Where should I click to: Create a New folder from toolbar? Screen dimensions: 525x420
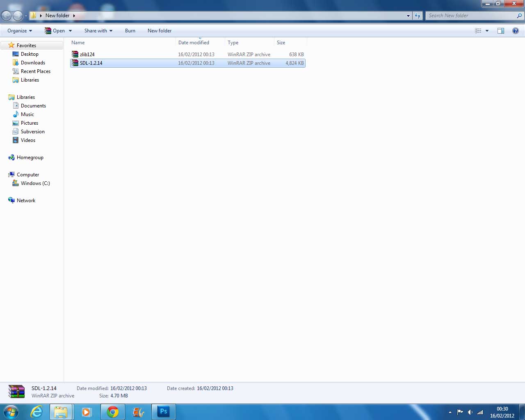click(160, 31)
